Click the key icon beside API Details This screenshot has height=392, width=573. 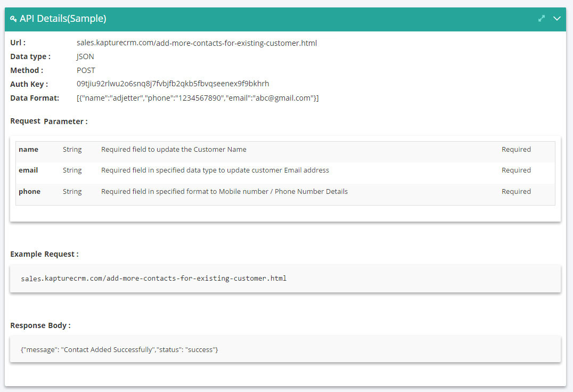[13, 19]
